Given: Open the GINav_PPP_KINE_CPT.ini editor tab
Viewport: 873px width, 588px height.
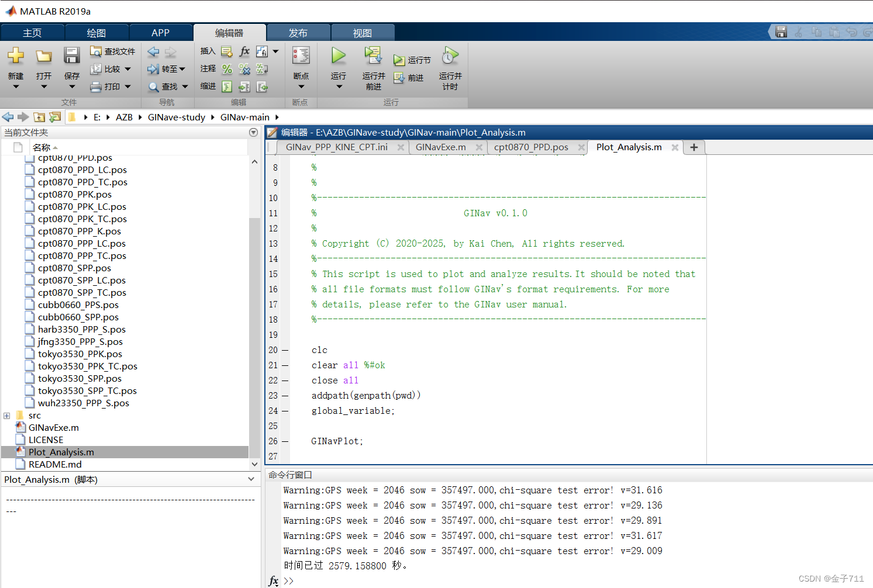Looking at the screenshot, I should 336,147.
